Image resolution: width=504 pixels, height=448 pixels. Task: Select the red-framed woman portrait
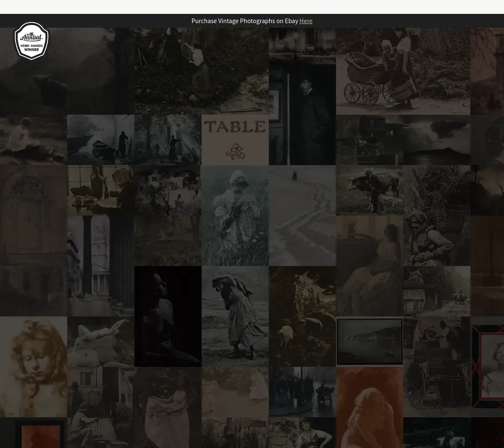[487, 367]
